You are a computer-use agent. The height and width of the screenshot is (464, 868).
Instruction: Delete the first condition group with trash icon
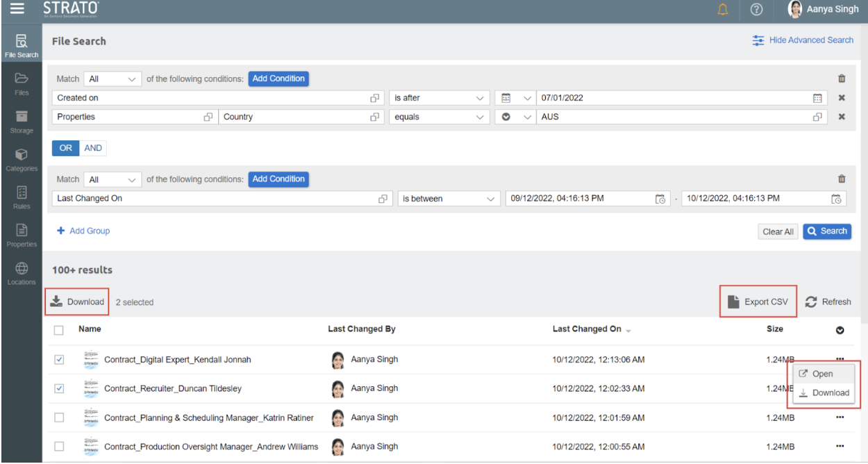[x=842, y=79]
